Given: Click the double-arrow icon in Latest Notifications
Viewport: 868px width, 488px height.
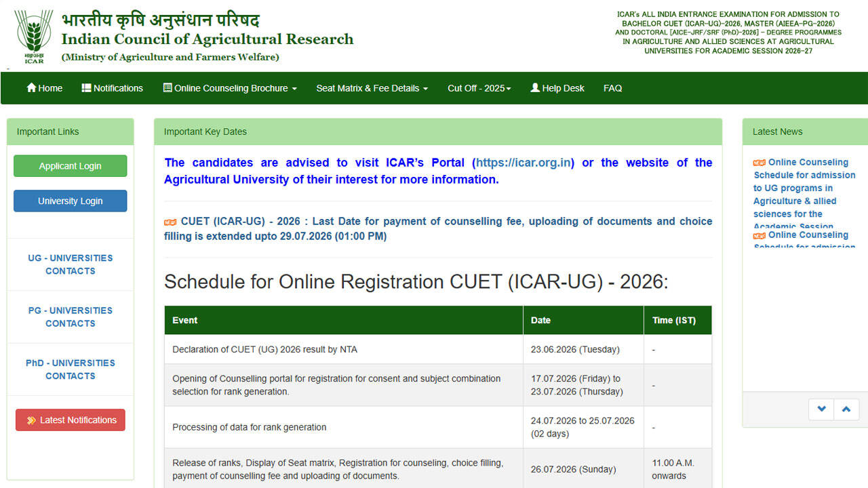Looking at the screenshot, I should coord(31,420).
